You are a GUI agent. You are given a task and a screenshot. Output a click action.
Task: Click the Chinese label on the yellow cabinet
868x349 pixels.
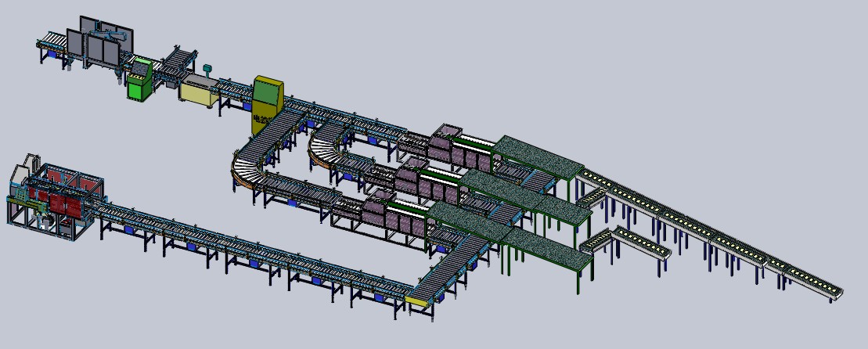pyautogui.click(x=261, y=124)
